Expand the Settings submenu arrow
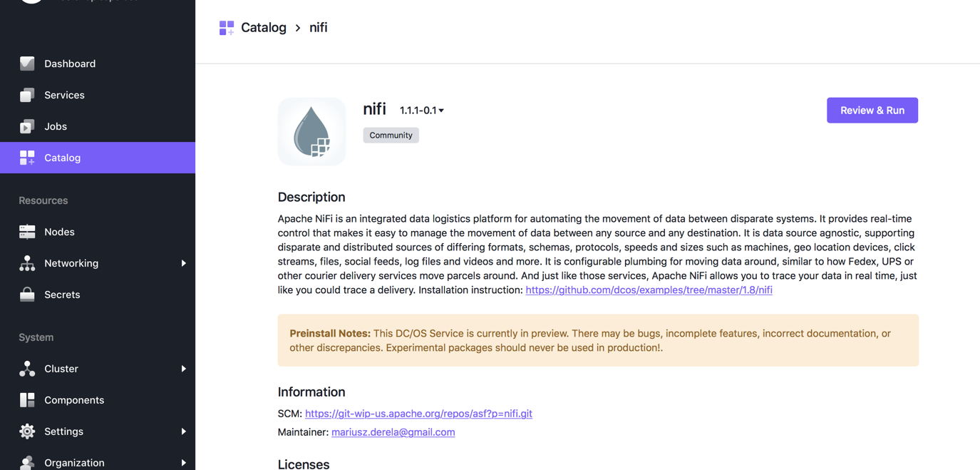 click(183, 431)
